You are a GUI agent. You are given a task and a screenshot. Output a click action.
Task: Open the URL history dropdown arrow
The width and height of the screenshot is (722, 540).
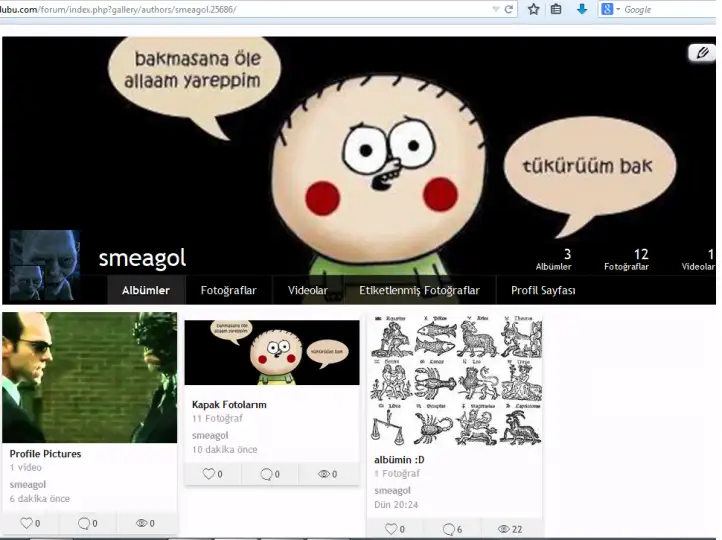495,9
